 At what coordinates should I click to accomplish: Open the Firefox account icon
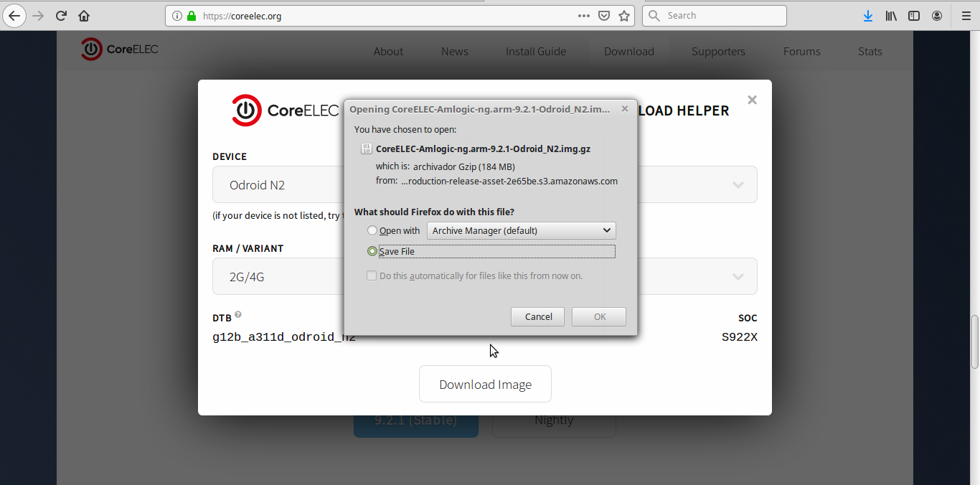(937, 16)
